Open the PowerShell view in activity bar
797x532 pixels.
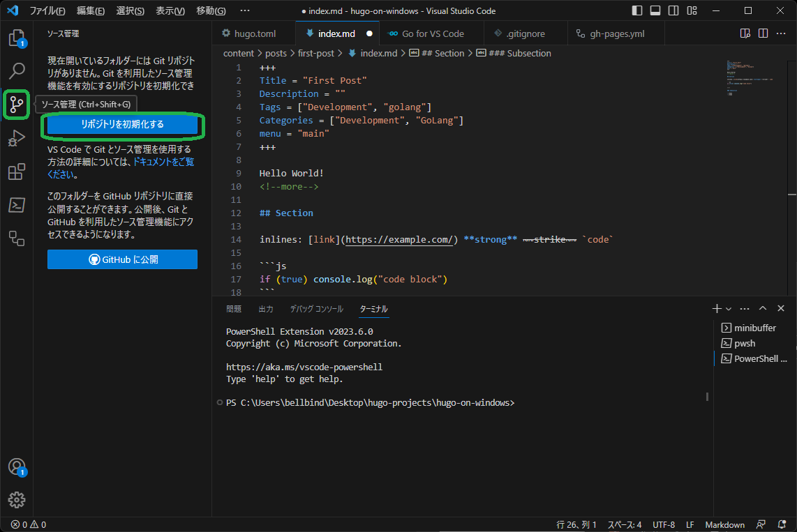point(17,205)
